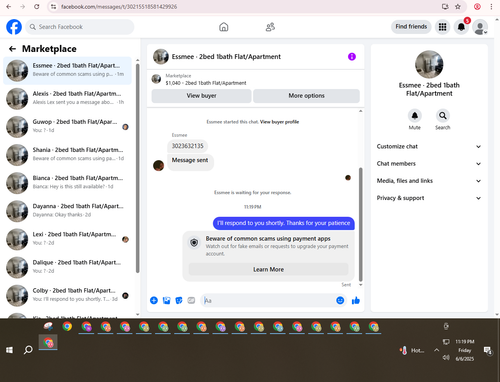
Task: Open the Dalique conversation
Action: pos(67,267)
